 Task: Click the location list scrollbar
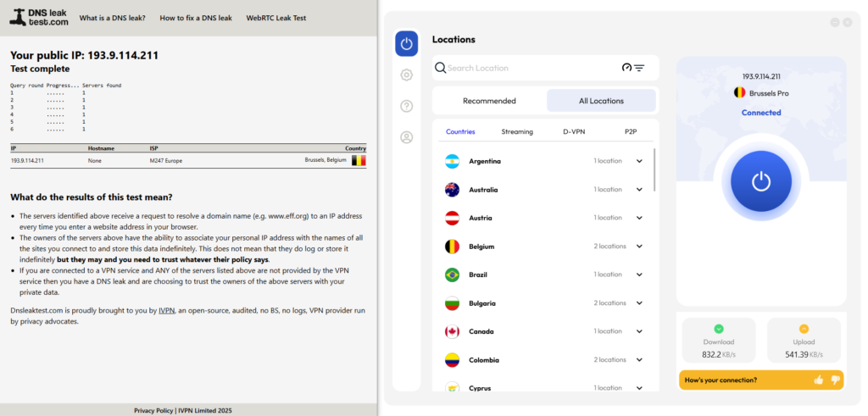point(655,169)
